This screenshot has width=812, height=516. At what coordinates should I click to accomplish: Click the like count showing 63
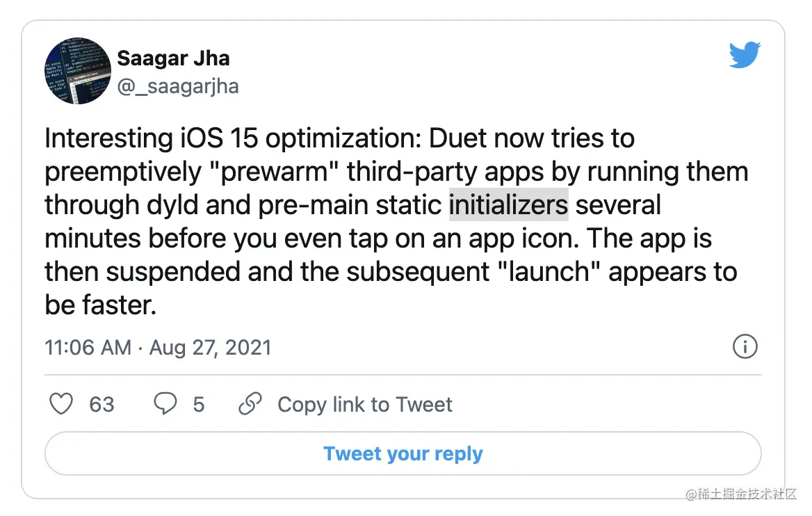103,404
